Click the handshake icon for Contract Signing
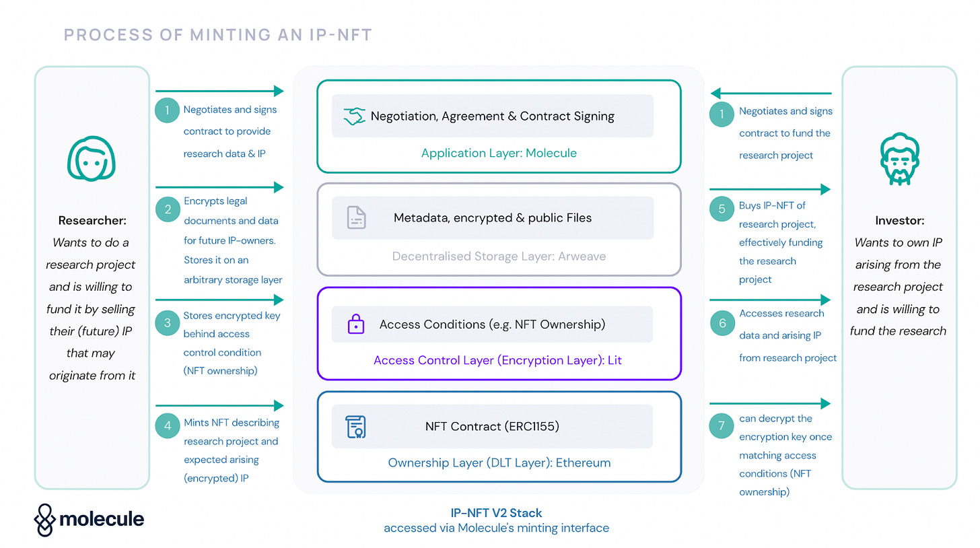The height and width of the screenshot is (548, 980). [x=354, y=116]
